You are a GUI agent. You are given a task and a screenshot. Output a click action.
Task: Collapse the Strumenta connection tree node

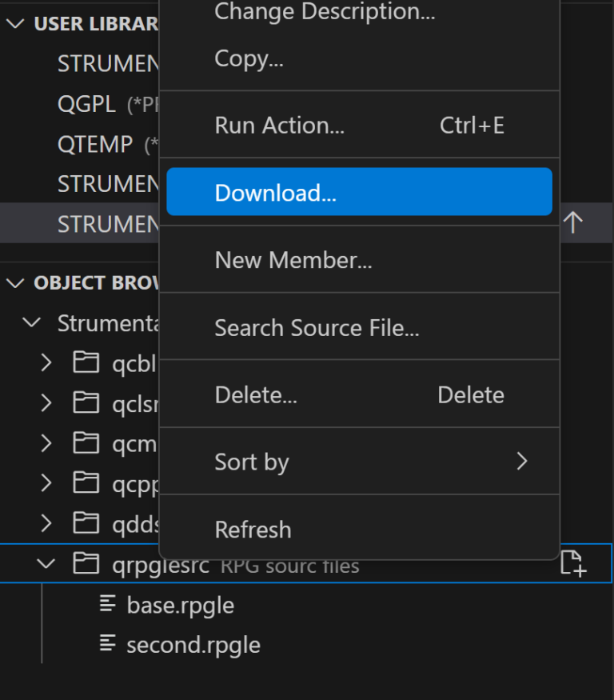pyautogui.click(x=30, y=323)
